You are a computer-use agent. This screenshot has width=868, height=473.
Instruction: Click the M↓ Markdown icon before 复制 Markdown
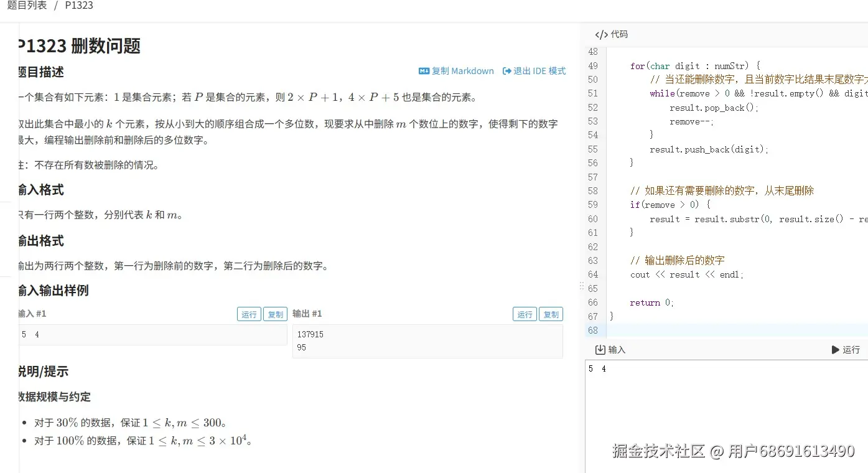click(x=426, y=71)
